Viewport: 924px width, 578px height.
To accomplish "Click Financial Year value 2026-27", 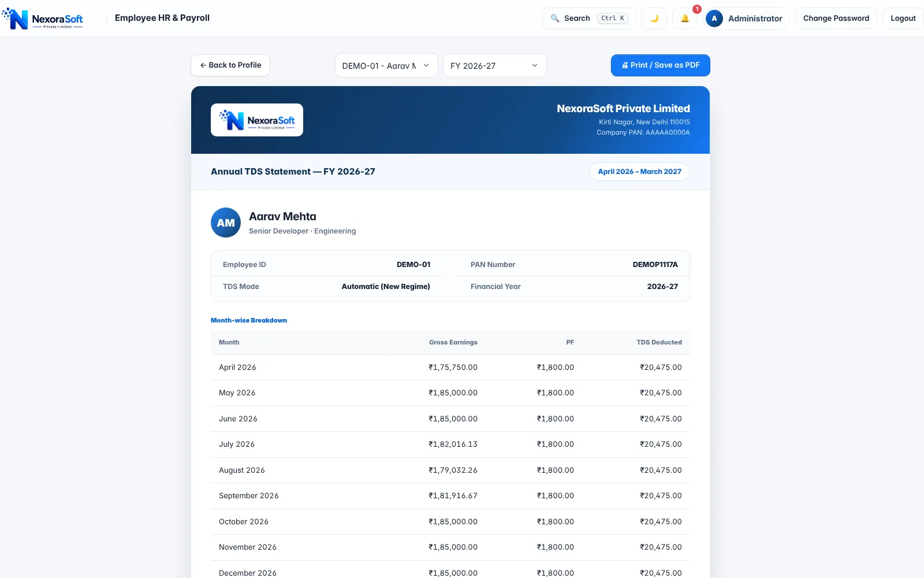I will tap(662, 287).
